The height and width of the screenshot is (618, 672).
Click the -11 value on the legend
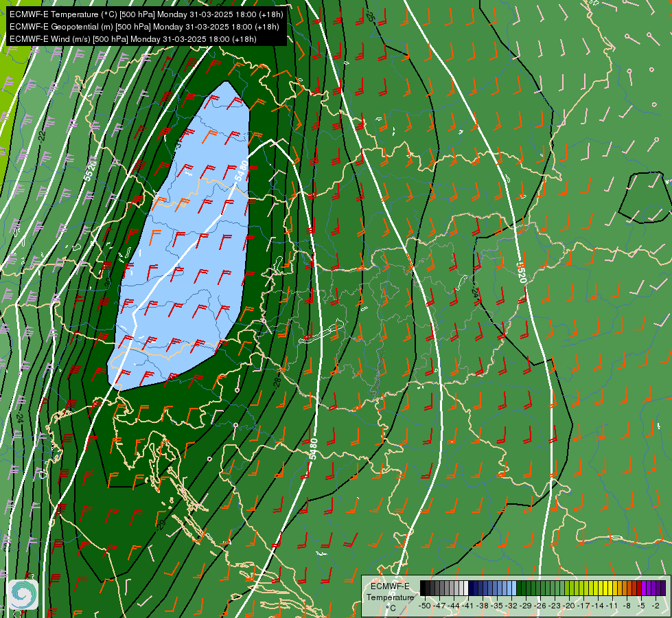[612, 606]
